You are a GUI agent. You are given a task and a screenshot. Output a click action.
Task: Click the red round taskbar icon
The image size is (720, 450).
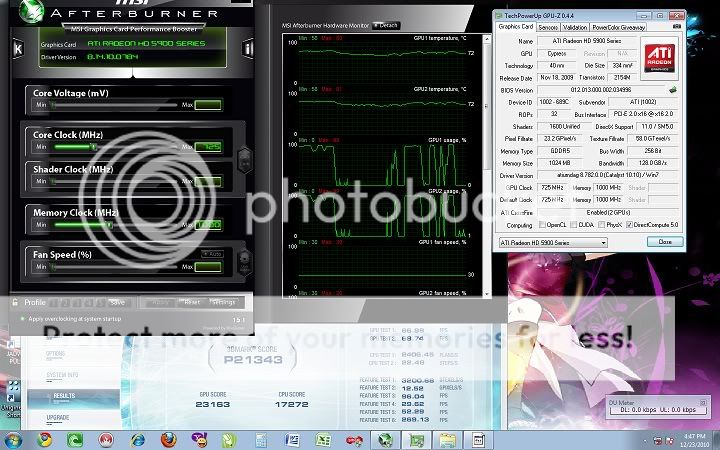[106, 440]
